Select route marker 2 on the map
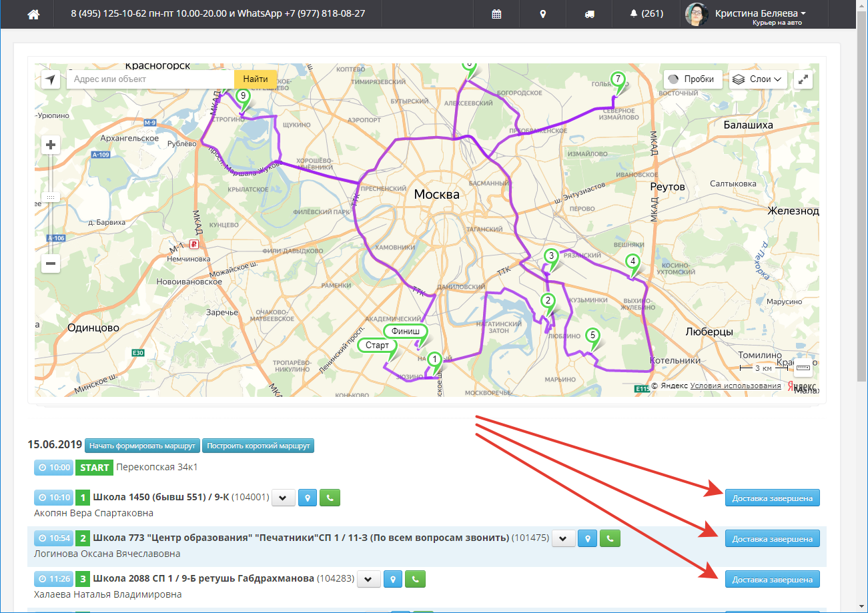The height and width of the screenshot is (613, 868). click(x=548, y=301)
